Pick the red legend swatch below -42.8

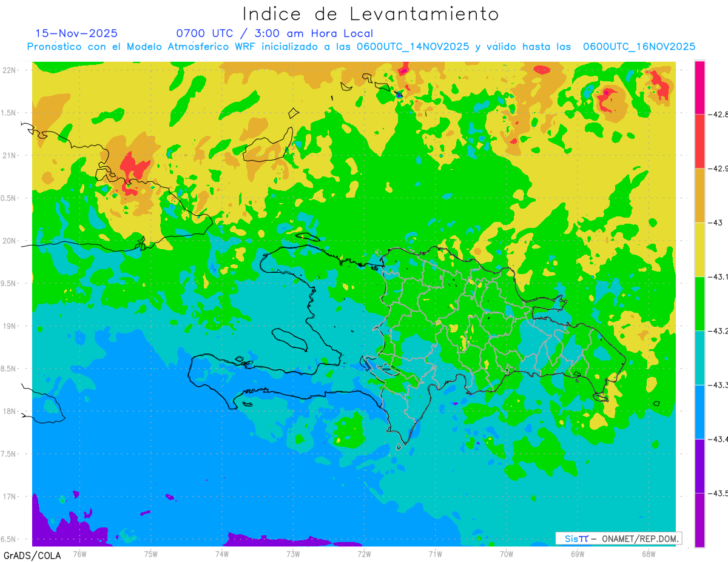tap(699, 141)
